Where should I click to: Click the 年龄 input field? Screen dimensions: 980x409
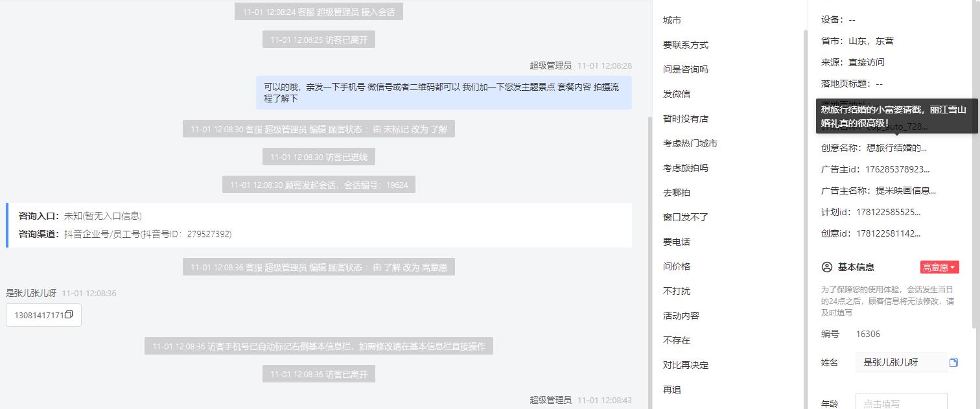901,402
